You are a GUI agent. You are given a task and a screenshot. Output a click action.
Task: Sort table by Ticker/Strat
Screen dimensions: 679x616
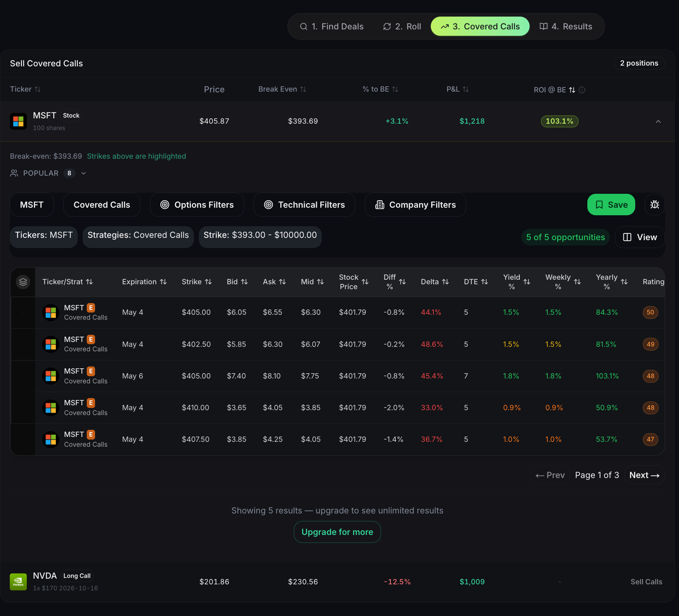[68, 282]
